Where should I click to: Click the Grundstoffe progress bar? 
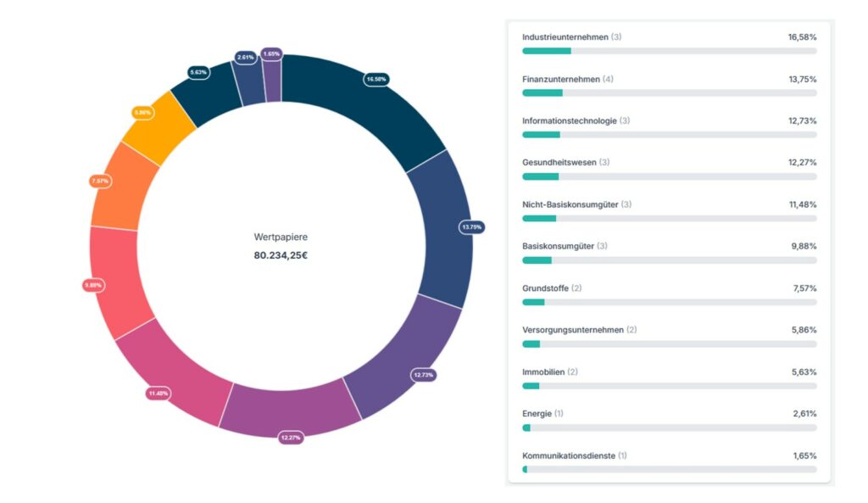670,302
